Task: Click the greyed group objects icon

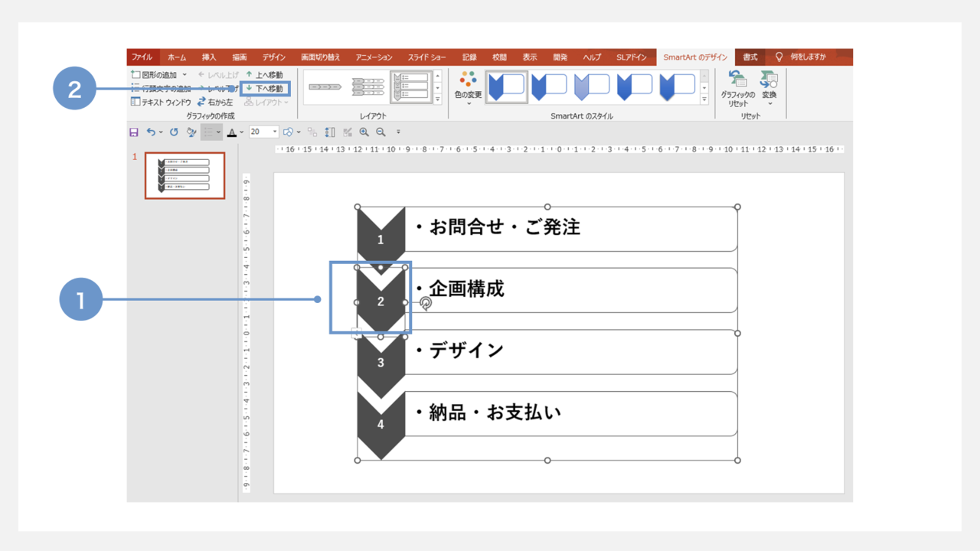Action: point(312,132)
